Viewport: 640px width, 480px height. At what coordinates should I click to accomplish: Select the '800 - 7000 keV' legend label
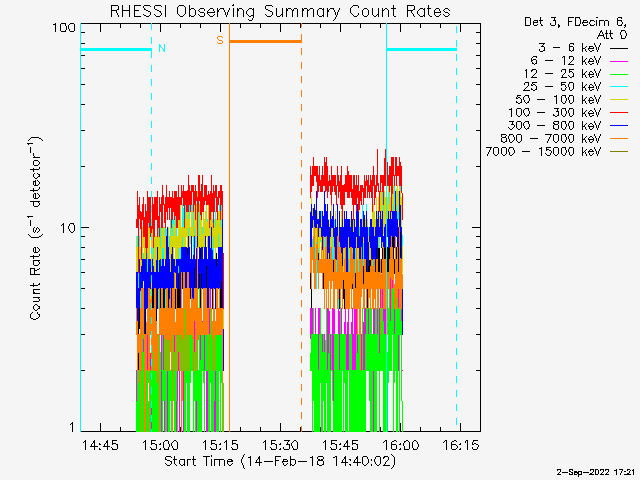(x=551, y=139)
